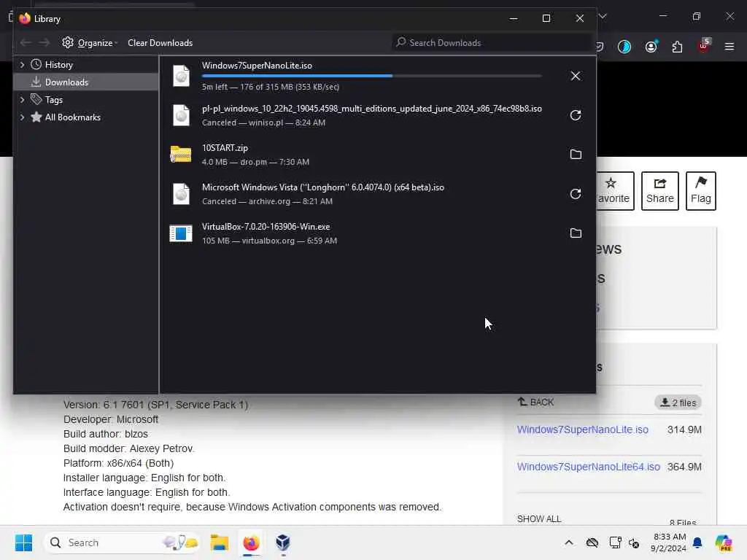Click the VirtualBox installer file icon
The width and height of the screenshot is (747, 560).
click(x=181, y=233)
